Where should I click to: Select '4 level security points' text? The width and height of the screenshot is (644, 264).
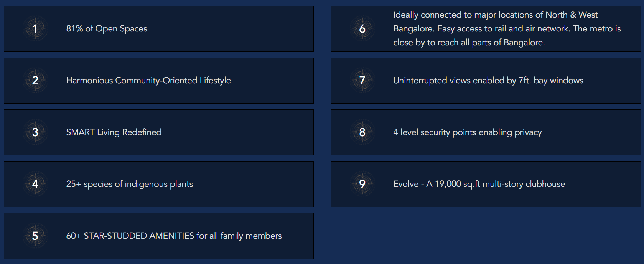(x=467, y=132)
